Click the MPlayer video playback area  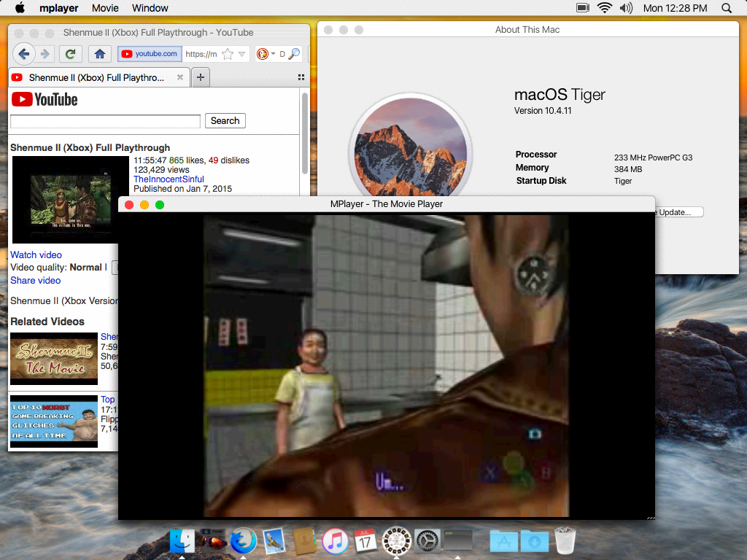tap(387, 366)
